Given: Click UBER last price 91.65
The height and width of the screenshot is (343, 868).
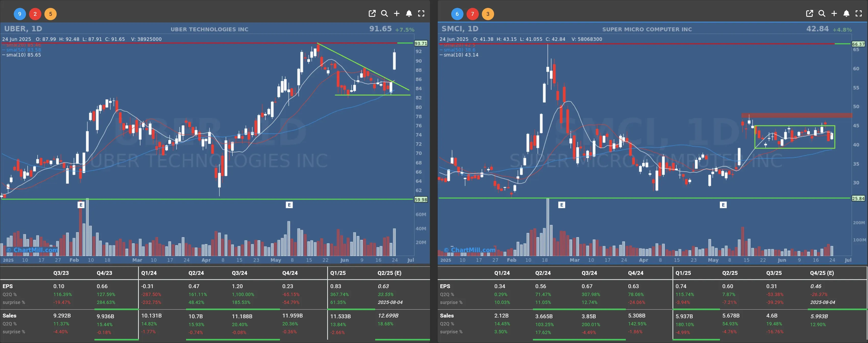Looking at the screenshot, I should point(381,29).
